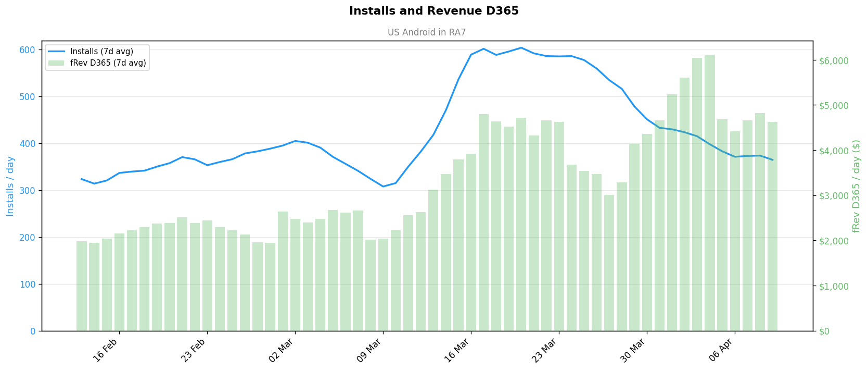Click the '400' left axis tick label

(28, 144)
